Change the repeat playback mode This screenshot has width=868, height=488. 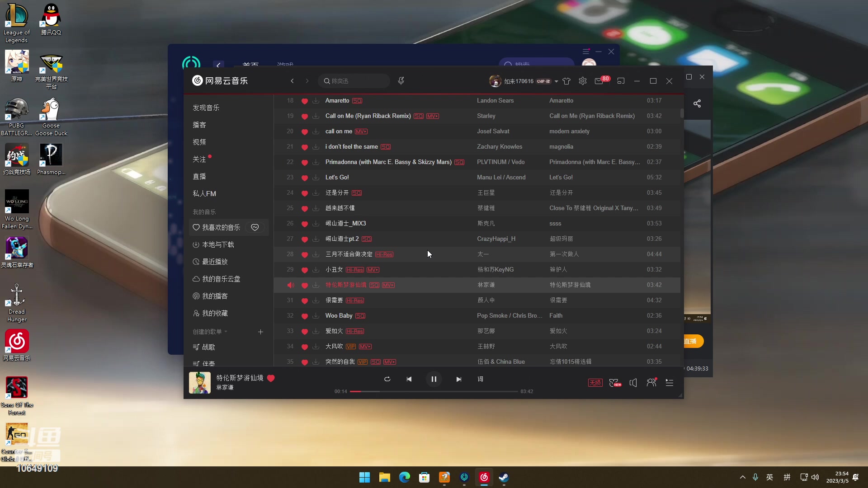click(x=387, y=379)
